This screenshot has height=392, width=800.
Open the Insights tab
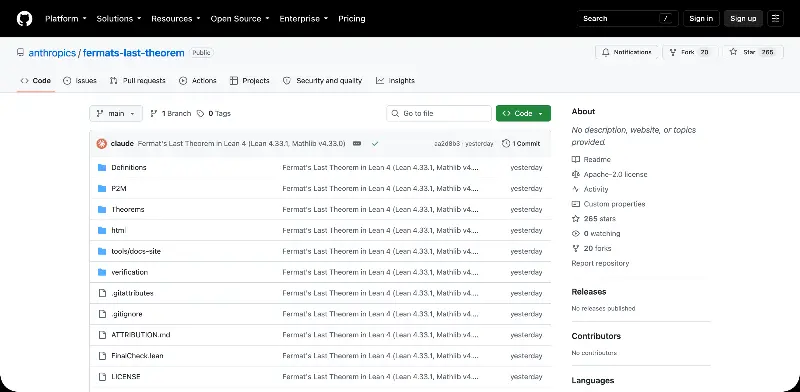(395, 81)
